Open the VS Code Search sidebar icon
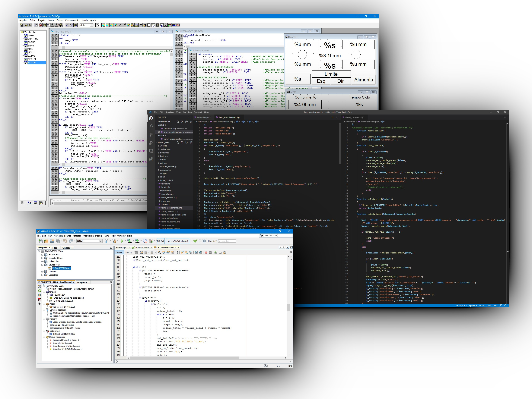Viewport: 532px width, 399px height. pyautogui.click(x=151, y=126)
